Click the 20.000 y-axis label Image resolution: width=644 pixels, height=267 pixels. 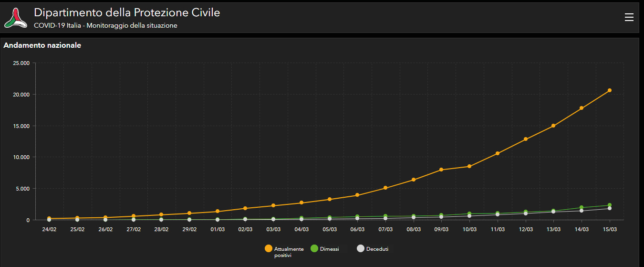coord(21,95)
